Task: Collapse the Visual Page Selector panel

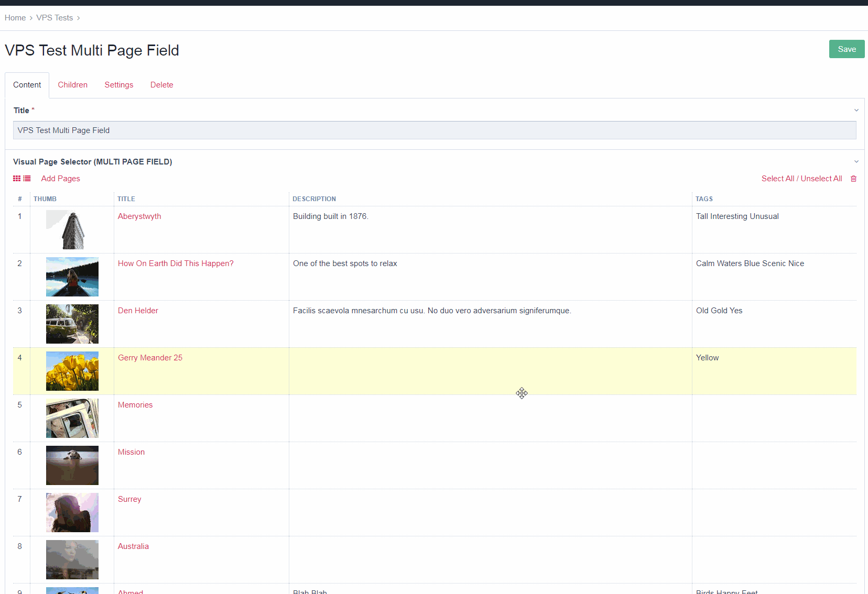Action: tap(856, 161)
